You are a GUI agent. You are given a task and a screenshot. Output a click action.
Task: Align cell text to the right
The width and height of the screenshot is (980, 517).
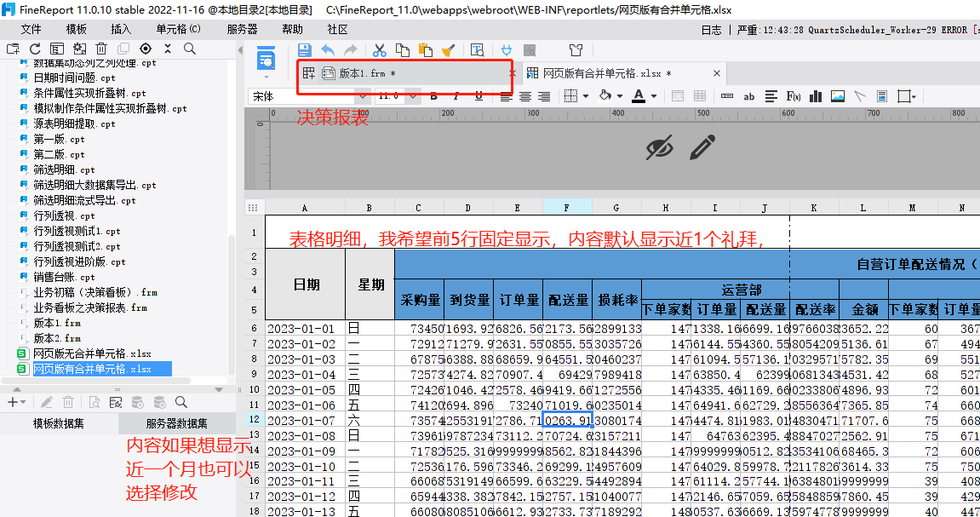coord(544,96)
